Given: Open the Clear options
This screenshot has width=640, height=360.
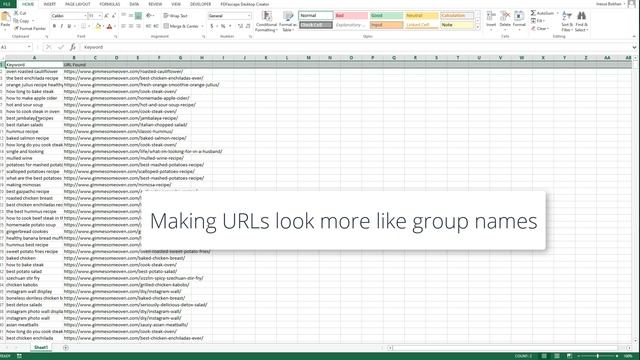Looking at the screenshot, I should pyautogui.click(x=539, y=29).
